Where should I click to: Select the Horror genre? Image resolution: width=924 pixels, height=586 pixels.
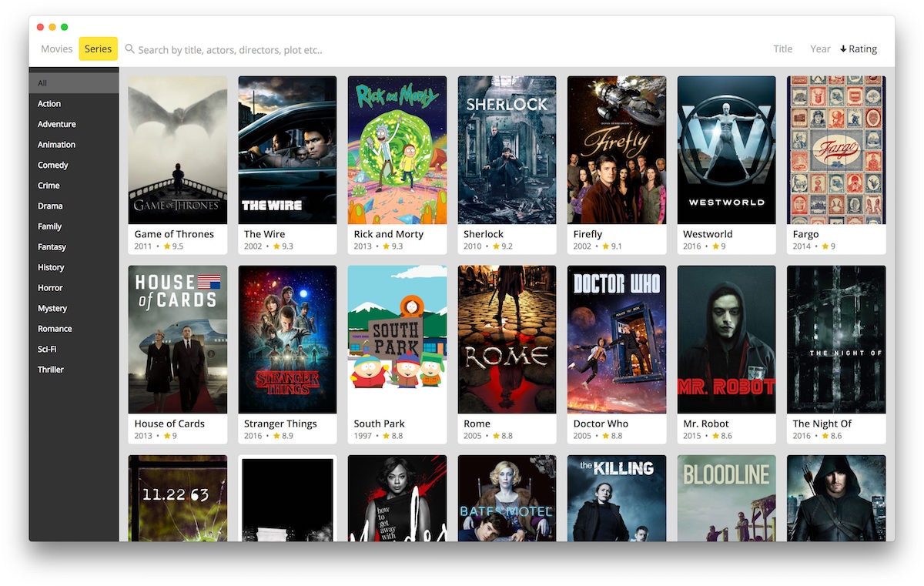50,287
